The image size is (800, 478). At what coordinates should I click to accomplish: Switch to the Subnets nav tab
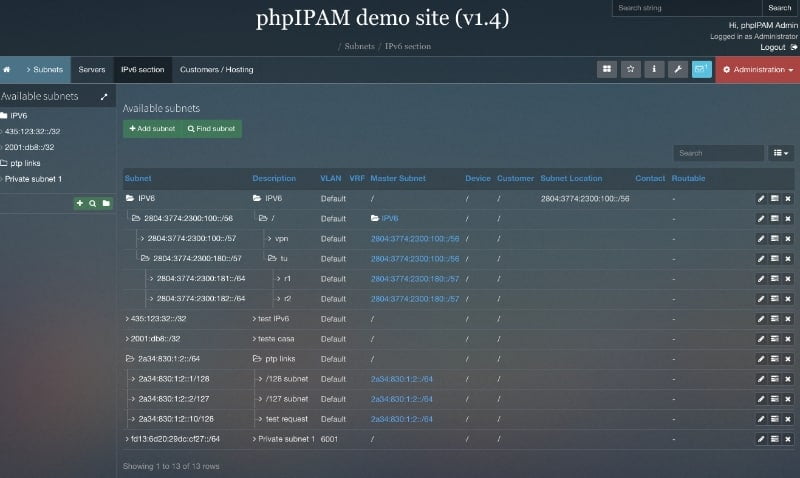click(44, 69)
